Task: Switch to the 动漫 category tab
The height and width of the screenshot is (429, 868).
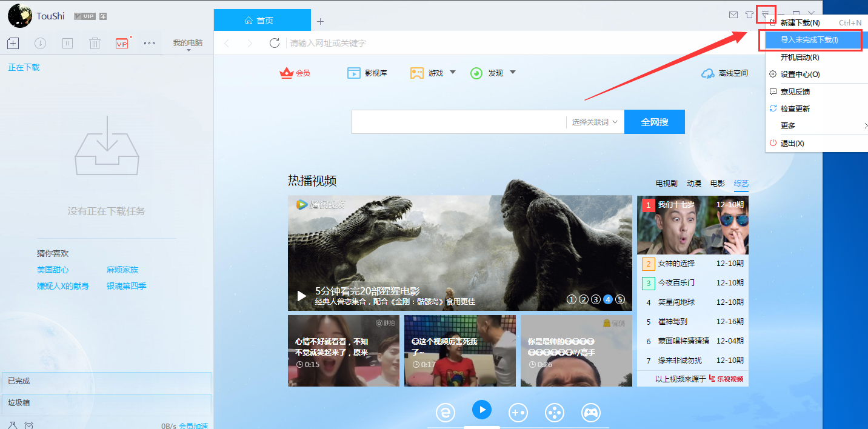Action: coord(694,183)
